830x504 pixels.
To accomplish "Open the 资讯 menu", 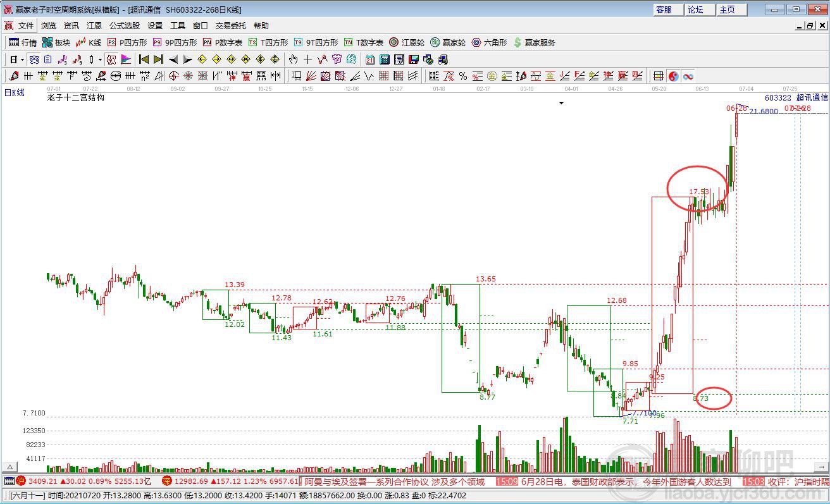I will (71, 26).
